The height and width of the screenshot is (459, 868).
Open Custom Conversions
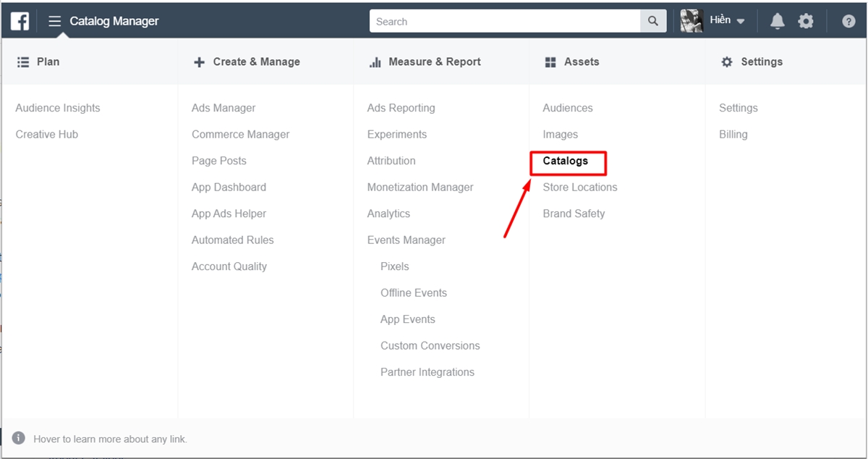coord(430,346)
